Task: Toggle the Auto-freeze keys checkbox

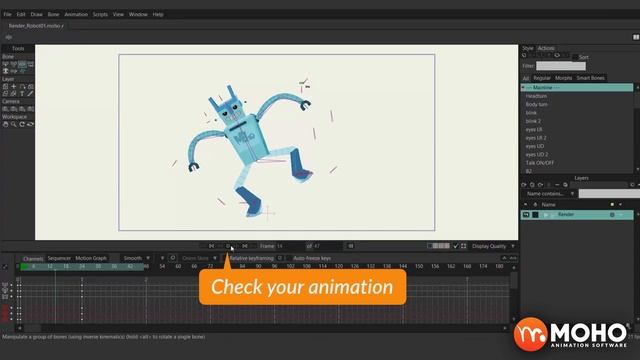Action: [289, 258]
